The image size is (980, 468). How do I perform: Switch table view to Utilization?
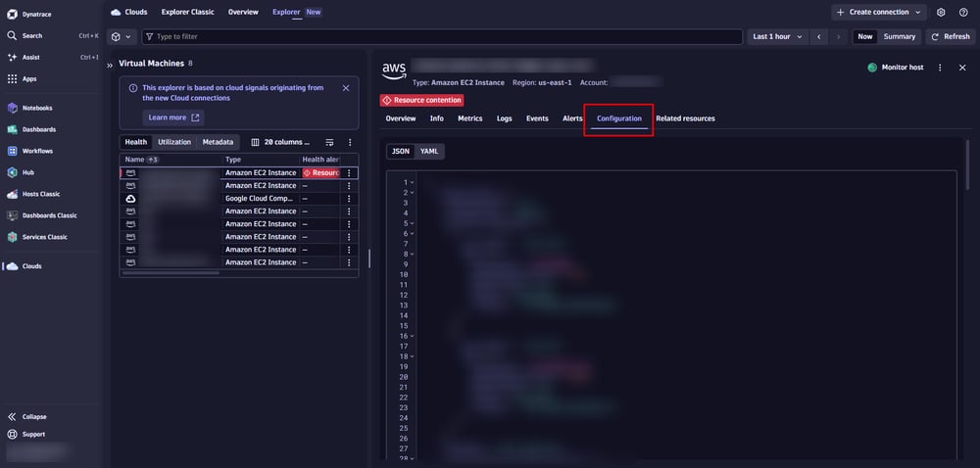click(174, 142)
